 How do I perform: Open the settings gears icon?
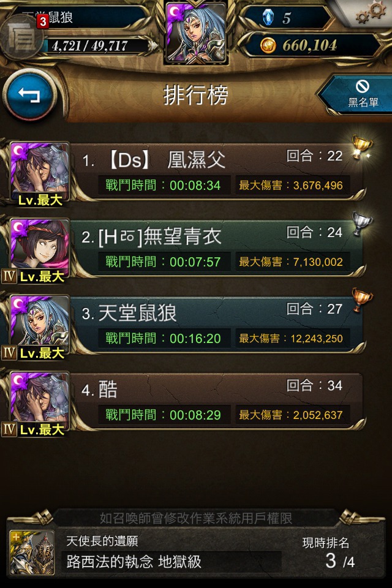pos(371,13)
